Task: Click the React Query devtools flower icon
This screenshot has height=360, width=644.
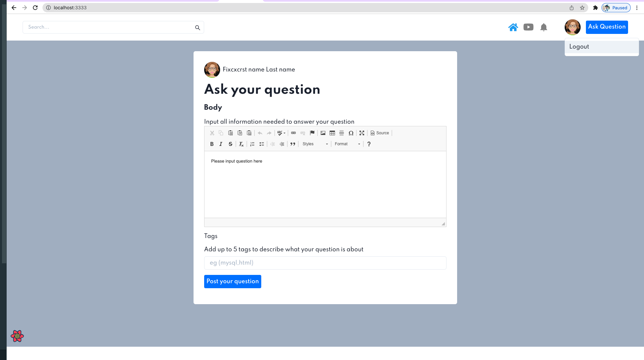Action: [x=17, y=336]
